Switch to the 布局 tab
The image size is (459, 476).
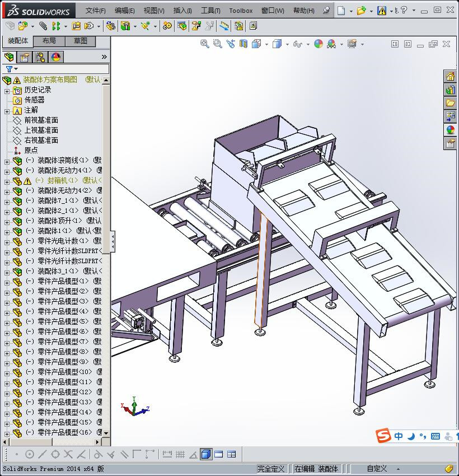click(x=49, y=41)
